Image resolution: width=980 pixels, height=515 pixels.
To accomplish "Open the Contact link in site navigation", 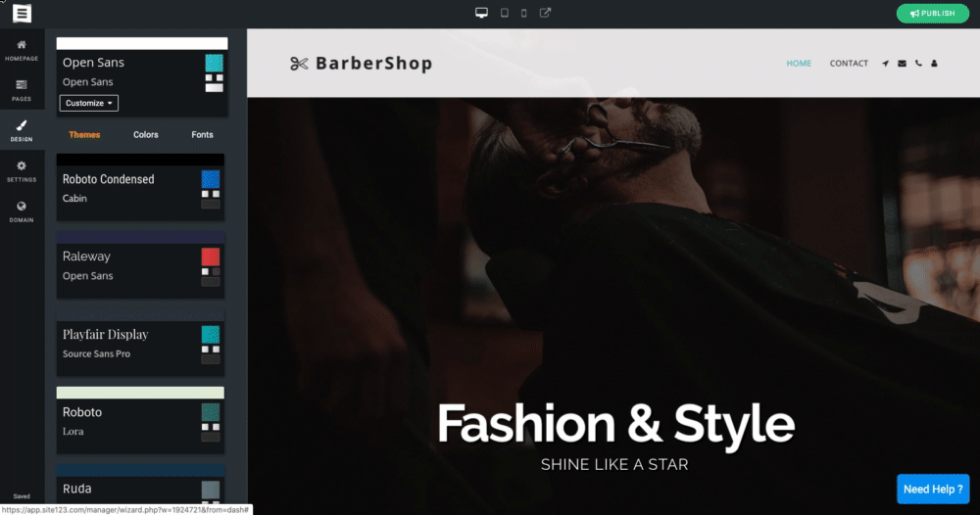I will coord(849,63).
